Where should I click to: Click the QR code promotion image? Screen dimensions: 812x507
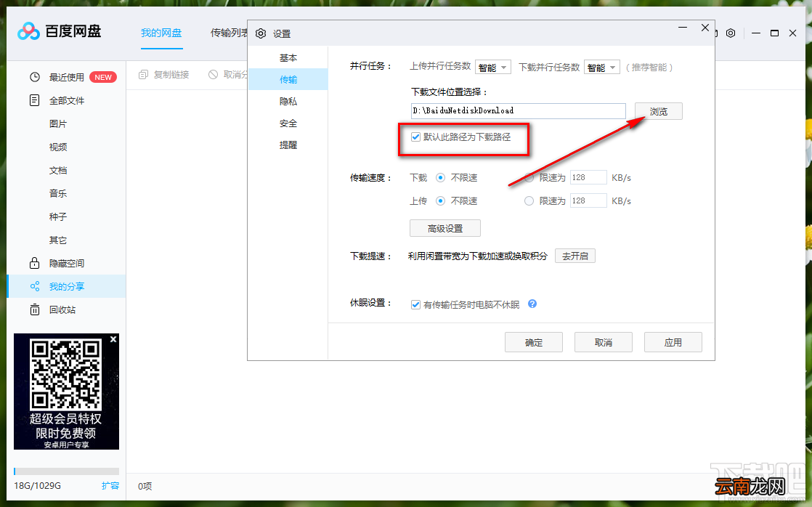tap(66, 392)
